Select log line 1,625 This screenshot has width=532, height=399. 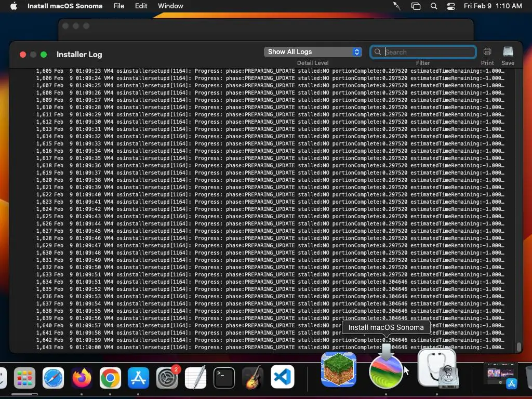click(x=270, y=216)
